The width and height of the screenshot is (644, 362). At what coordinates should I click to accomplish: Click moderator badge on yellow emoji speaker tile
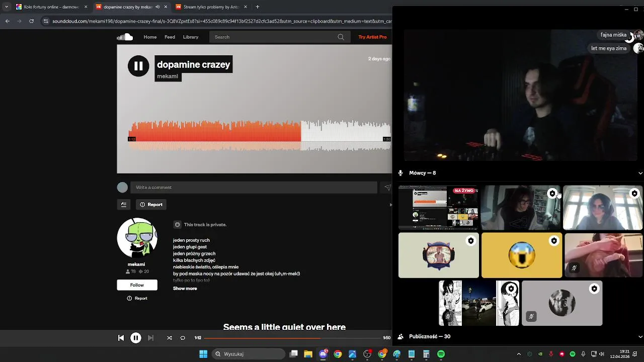tap(553, 241)
